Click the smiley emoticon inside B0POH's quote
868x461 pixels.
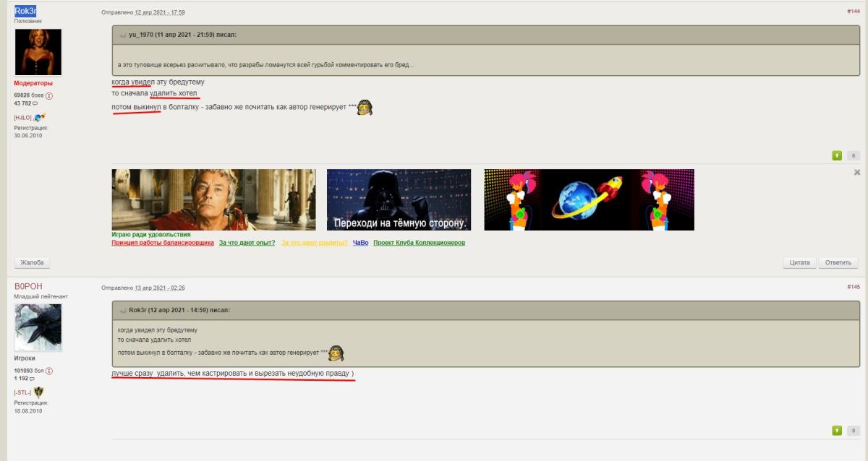(x=336, y=353)
